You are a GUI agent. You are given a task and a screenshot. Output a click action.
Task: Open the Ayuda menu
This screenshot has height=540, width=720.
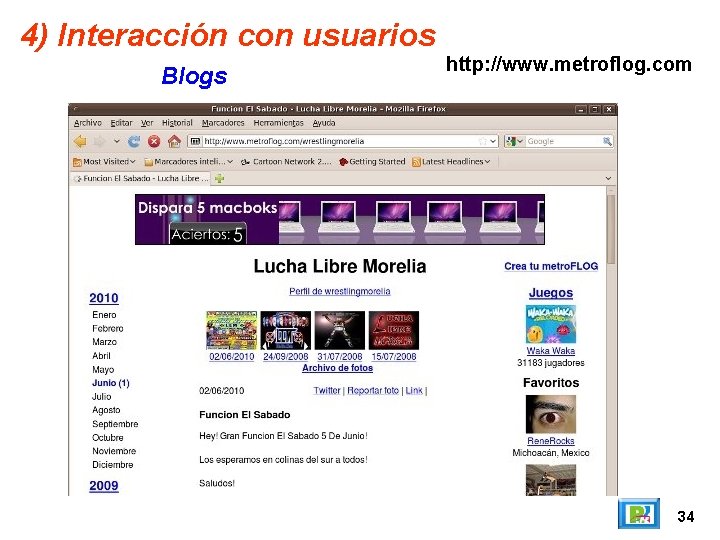tap(324, 123)
